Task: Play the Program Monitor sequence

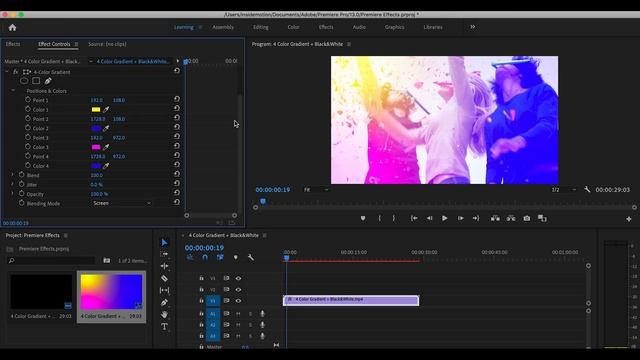Action: click(444, 218)
